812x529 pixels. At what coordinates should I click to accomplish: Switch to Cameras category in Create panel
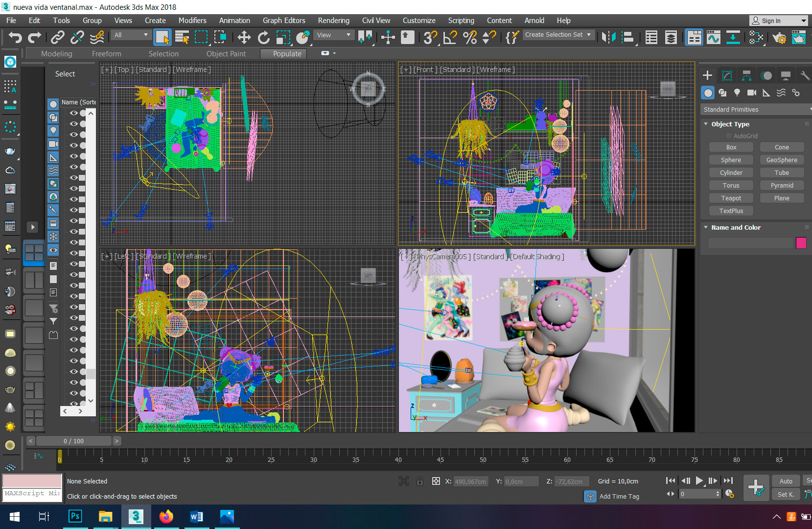pos(752,93)
